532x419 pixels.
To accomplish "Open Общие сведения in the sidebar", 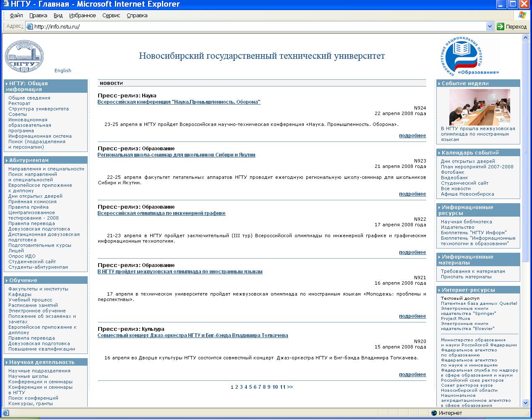I will (x=29, y=98).
